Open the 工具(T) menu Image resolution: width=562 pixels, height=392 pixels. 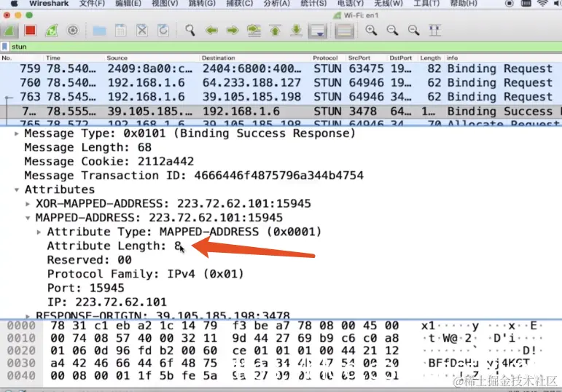(x=426, y=4)
